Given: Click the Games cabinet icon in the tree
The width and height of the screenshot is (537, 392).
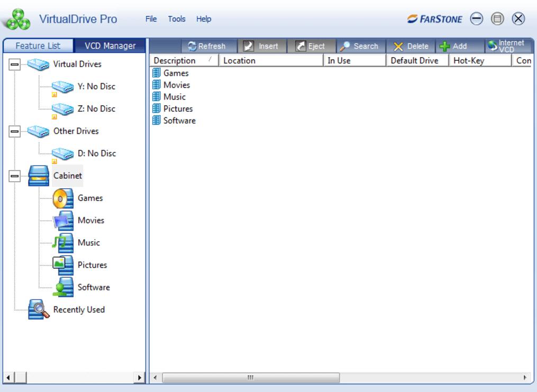Looking at the screenshot, I should click(63, 198).
